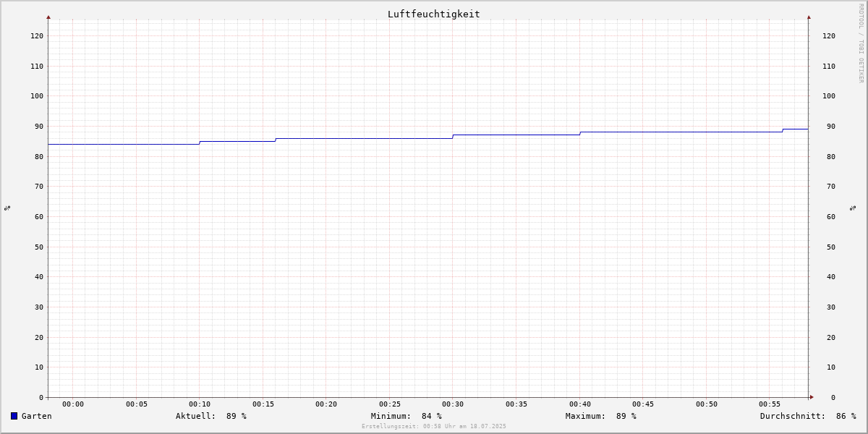The width and height of the screenshot is (868, 434).
Task: Click the 00:25 time axis label
Action: (x=390, y=404)
